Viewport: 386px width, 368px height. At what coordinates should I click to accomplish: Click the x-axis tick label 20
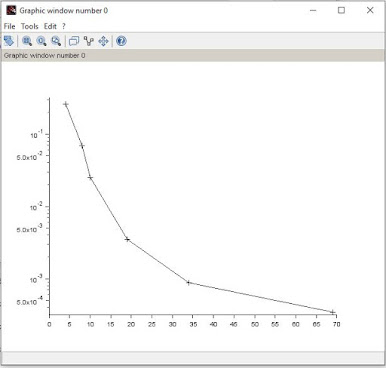coord(131,324)
